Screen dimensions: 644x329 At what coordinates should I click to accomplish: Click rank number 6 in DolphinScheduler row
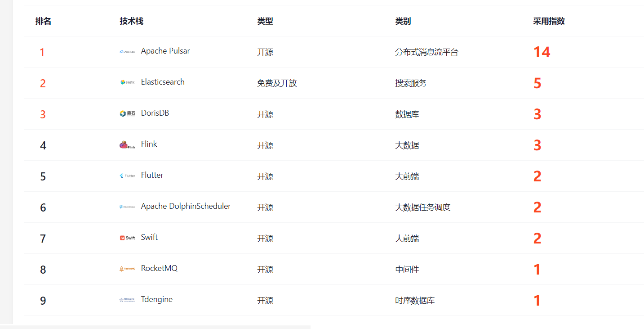43,208
